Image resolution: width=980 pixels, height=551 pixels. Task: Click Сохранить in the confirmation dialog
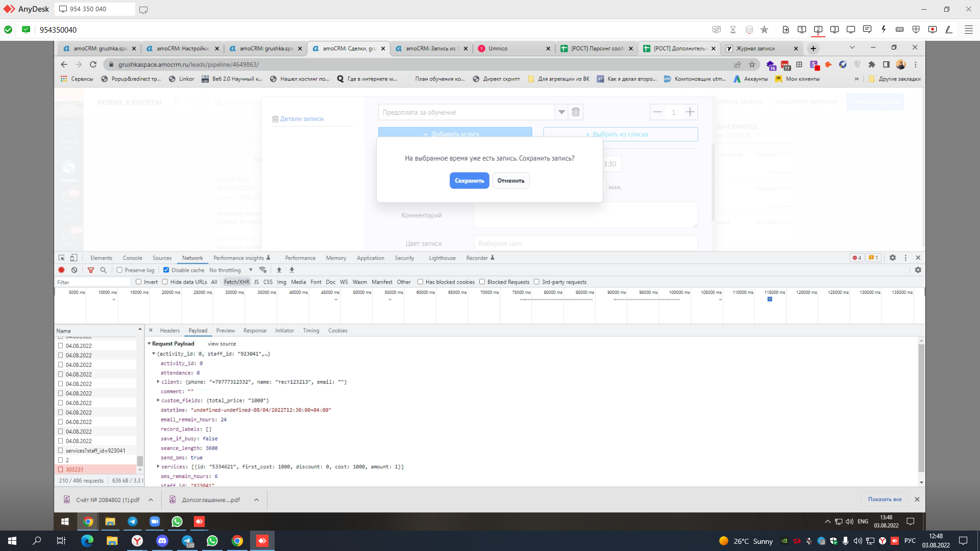[x=470, y=181]
